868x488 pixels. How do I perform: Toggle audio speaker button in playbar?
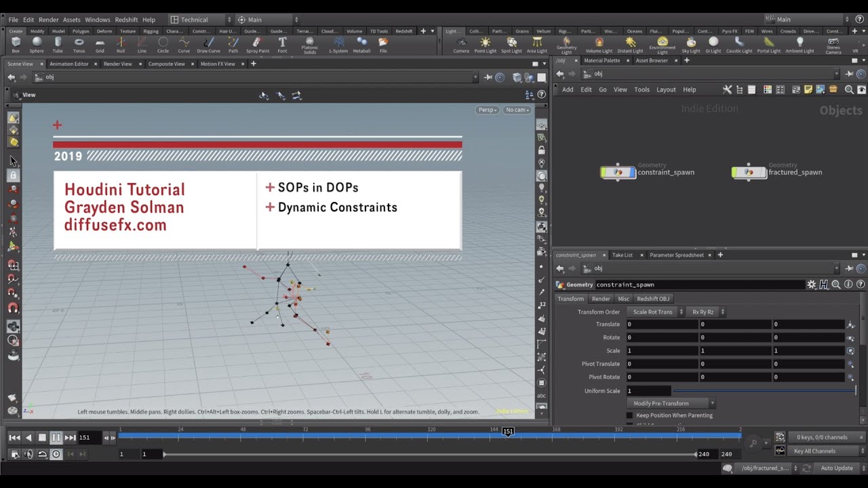pos(28,454)
